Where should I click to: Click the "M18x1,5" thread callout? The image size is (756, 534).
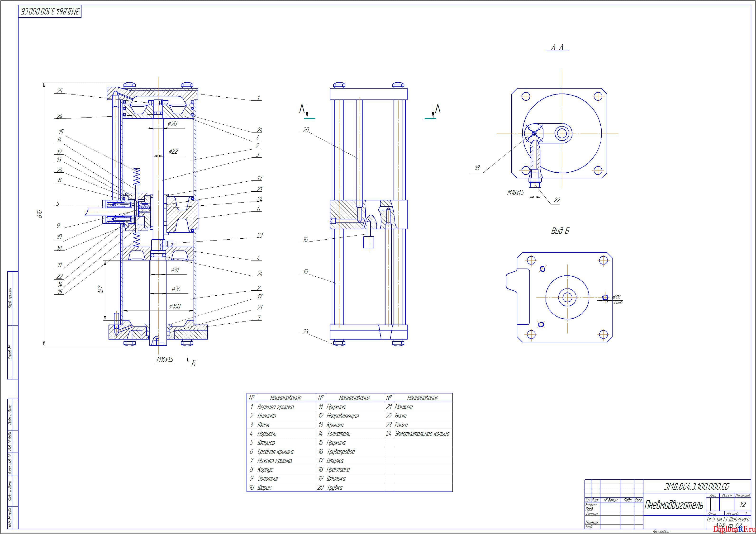[x=516, y=192]
